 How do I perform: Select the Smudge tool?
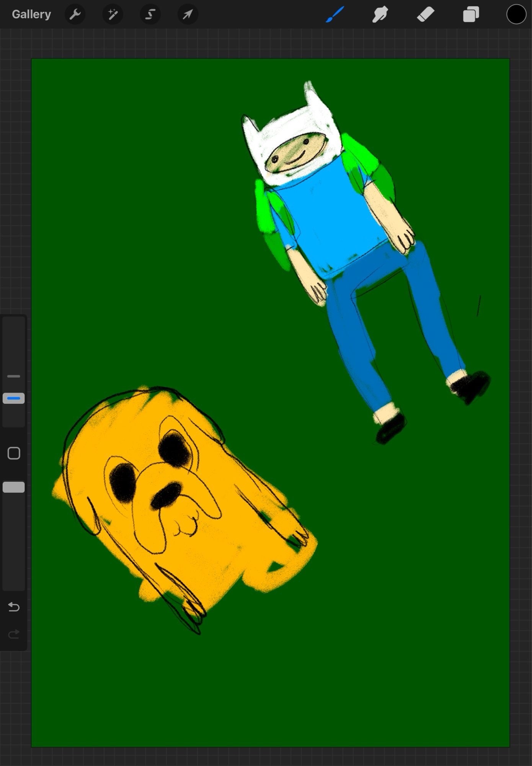coord(380,15)
